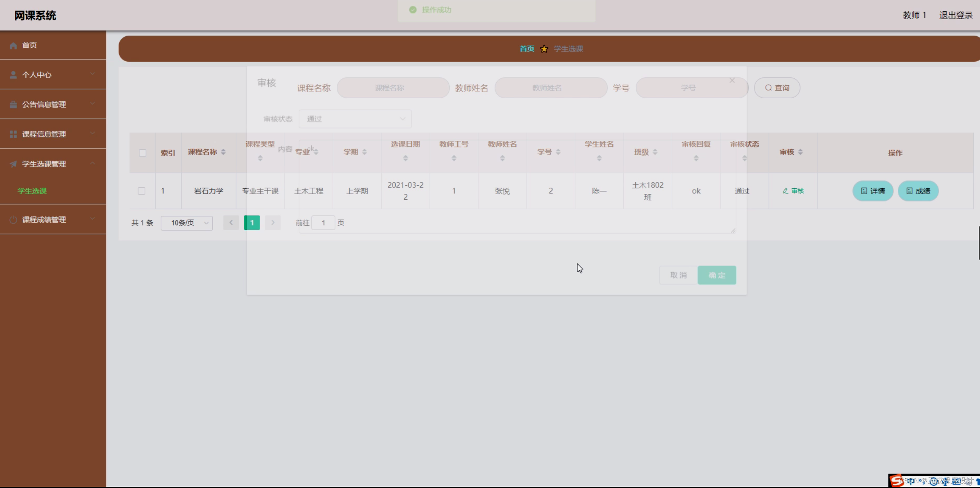Check the checkbox for the 岩石力学 row
The image size is (980, 488).
[x=142, y=191]
